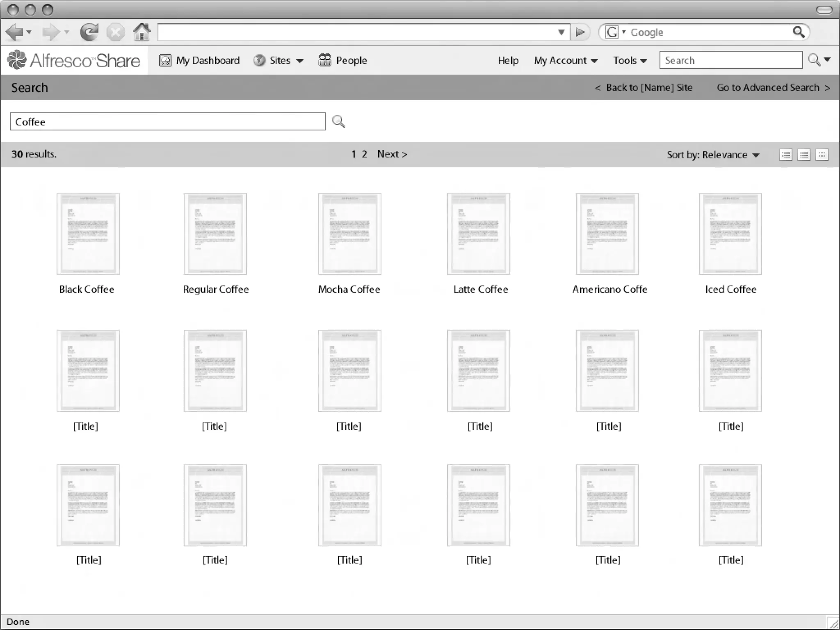This screenshot has height=630, width=840.
Task: Click the Alfresco Share logo
Action: pyautogui.click(x=74, y=60)
